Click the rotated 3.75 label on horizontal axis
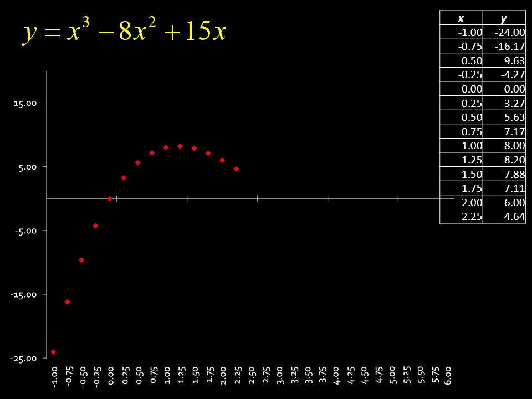This screenshot has width=532, height=399. (x=323, y=375)
